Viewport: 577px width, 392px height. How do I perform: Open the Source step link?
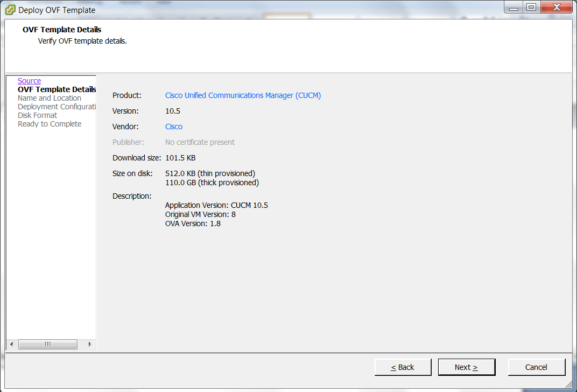[x=29, y=81]
